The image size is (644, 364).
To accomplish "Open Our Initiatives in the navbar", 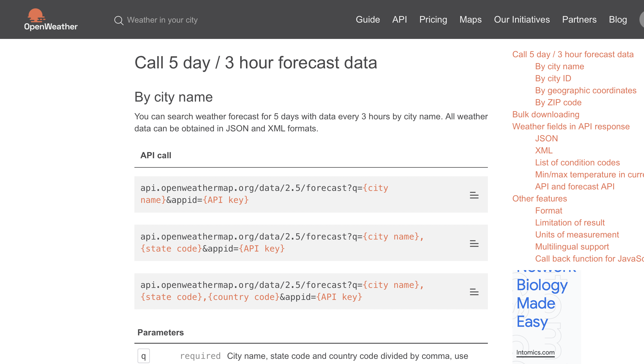I will pyautogui.click(x=522, y=19).
